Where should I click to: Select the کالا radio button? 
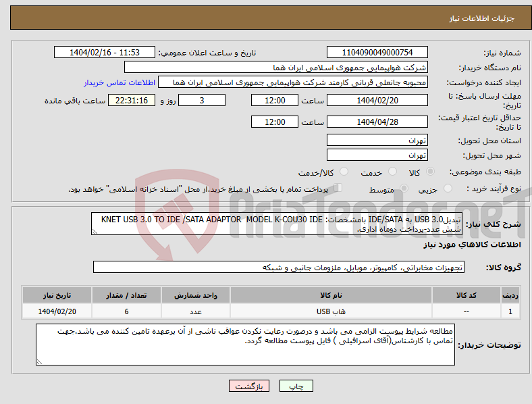(430, 172)
